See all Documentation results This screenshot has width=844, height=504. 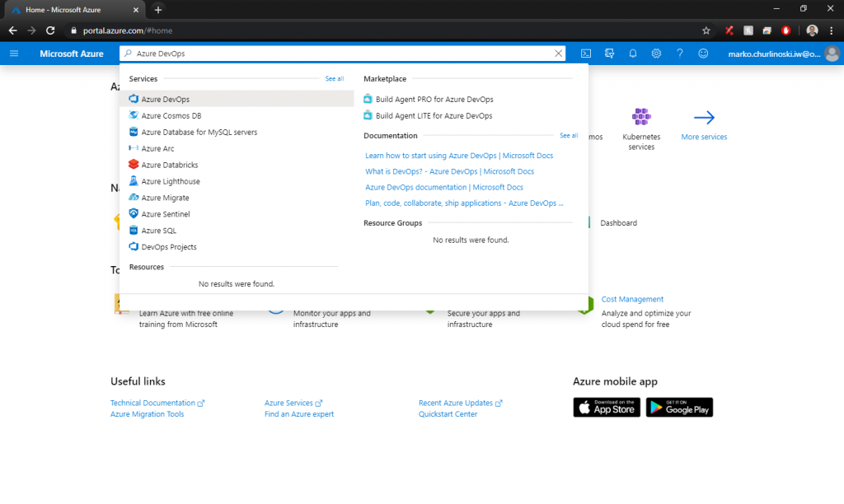[x=569, y=136]
